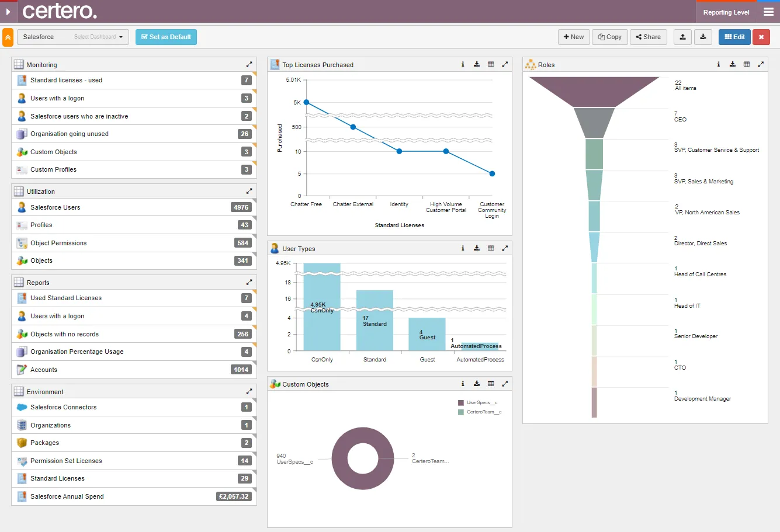Show info for the Roles widget
This screenshot has height=532, width=780.
[x=719, y=64]
